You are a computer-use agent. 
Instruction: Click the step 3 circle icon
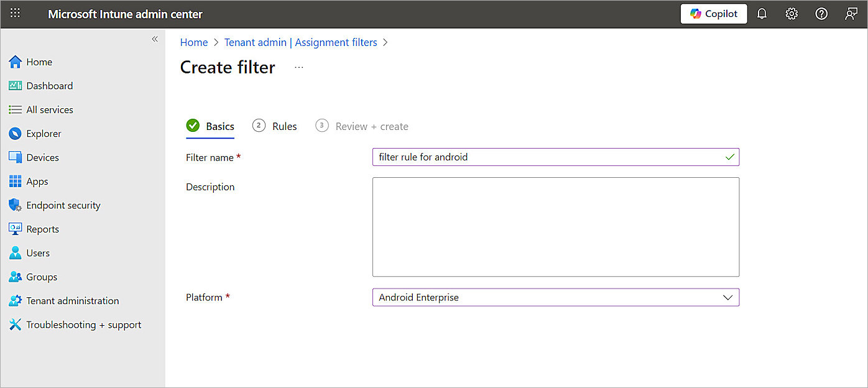(321, 126)
